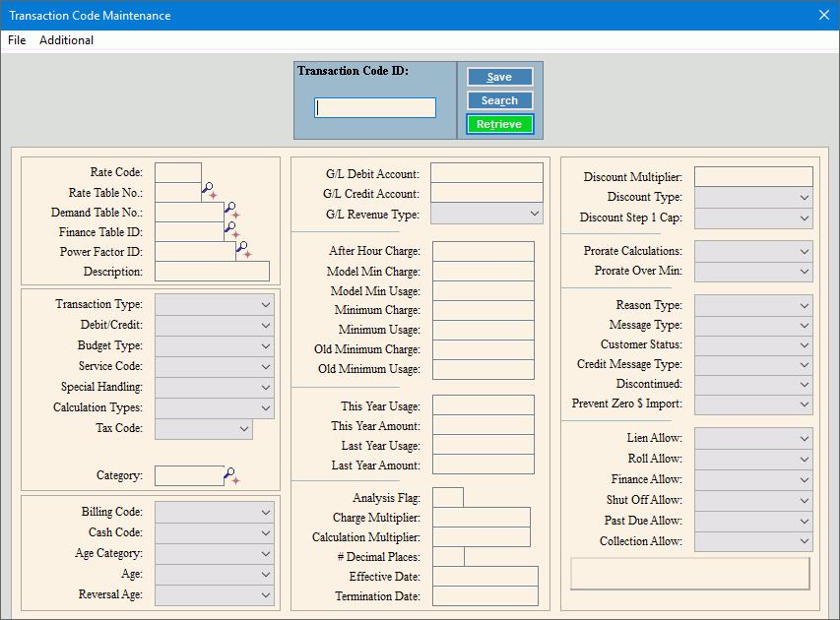This screenshot has width=840, height=620.
Task: Click the Last Year Amount field
Action: point(484,465)
